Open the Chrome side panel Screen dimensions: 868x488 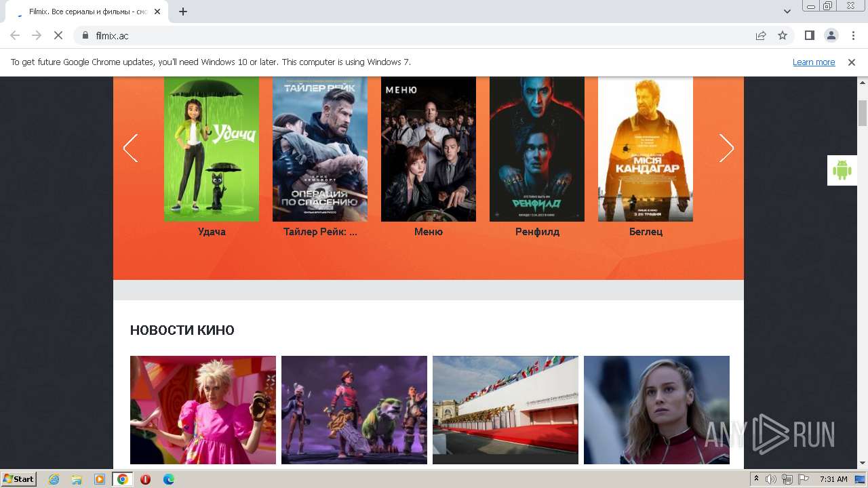[x=809, y=35]
